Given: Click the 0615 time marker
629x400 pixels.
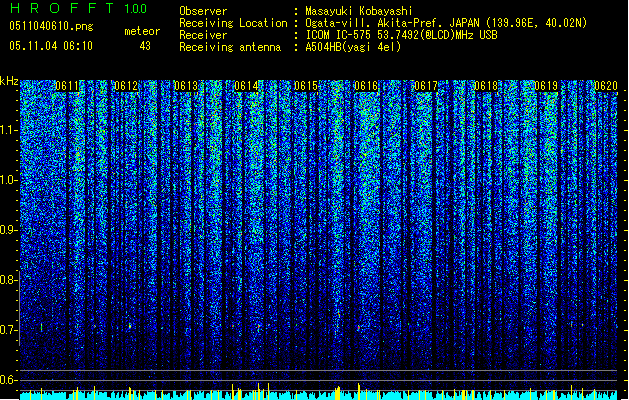Looking at the screenshot, I should pyautogui.click(x=306, y=86).
